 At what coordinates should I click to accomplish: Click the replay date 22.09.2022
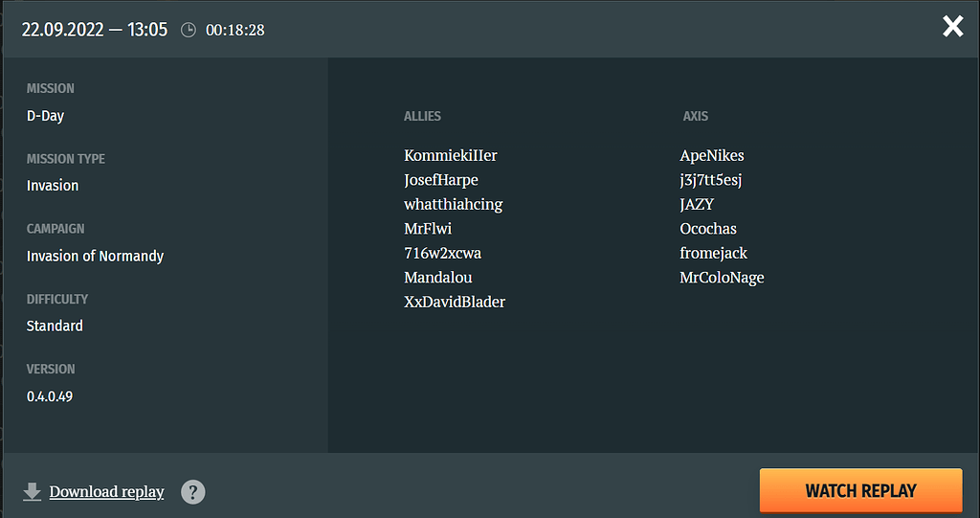click(x=63, y=30)
